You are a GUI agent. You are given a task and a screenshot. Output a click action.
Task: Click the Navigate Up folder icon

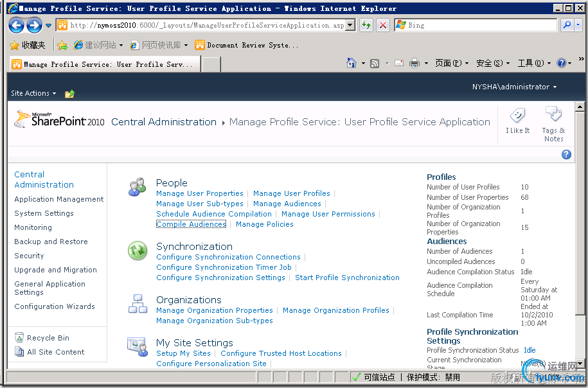point(70,94)
